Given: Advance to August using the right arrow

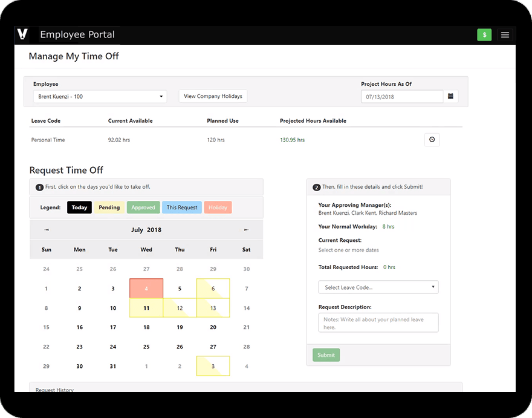Looking at the screenshot, I should [x=245, y=230].
